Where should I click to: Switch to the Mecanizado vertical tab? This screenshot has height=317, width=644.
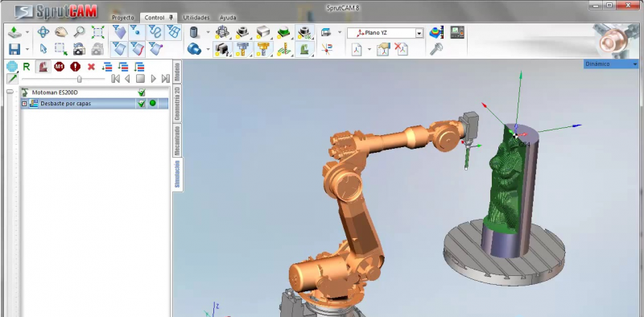tap(177, 141)
